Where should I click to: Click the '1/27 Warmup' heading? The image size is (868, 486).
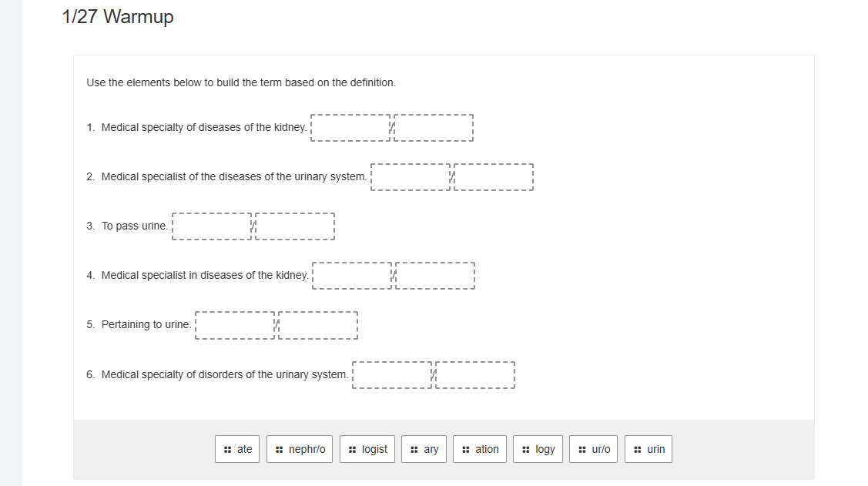[x=116, y=16]
